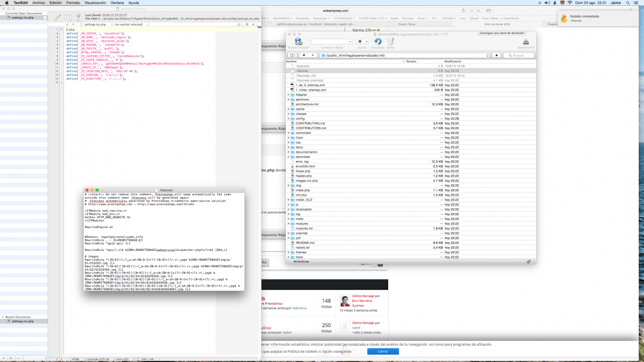The width and height of the screenshot is (644, 362).
Task: Open the FTP path dropdown /public_html/regalopersonalizado.info
Action: [x=405, y=56]
